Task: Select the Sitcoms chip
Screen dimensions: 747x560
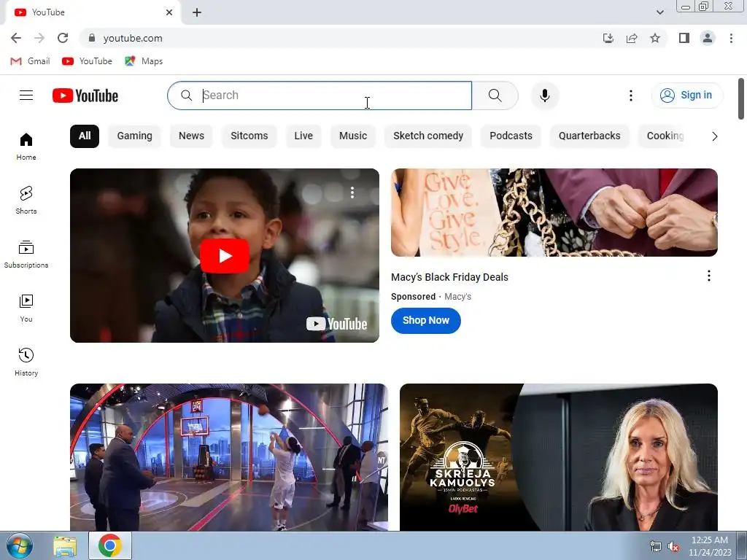Action: click(249, 136)
